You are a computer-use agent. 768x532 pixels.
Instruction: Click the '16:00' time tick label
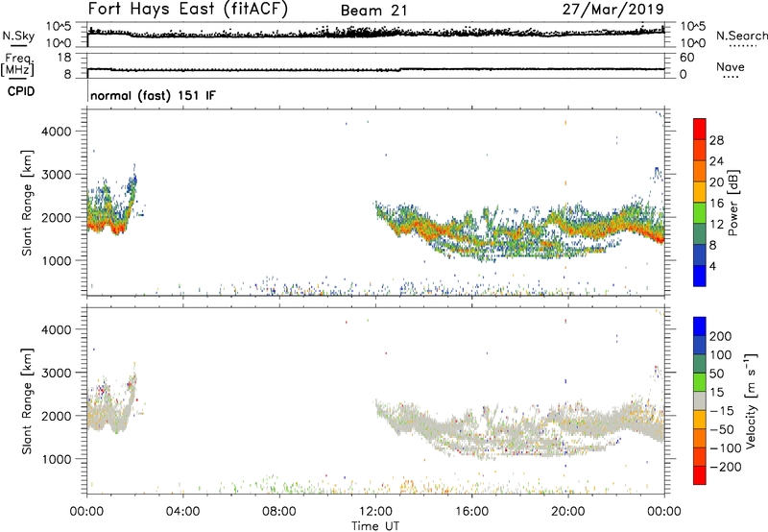[x=471, y=512]
